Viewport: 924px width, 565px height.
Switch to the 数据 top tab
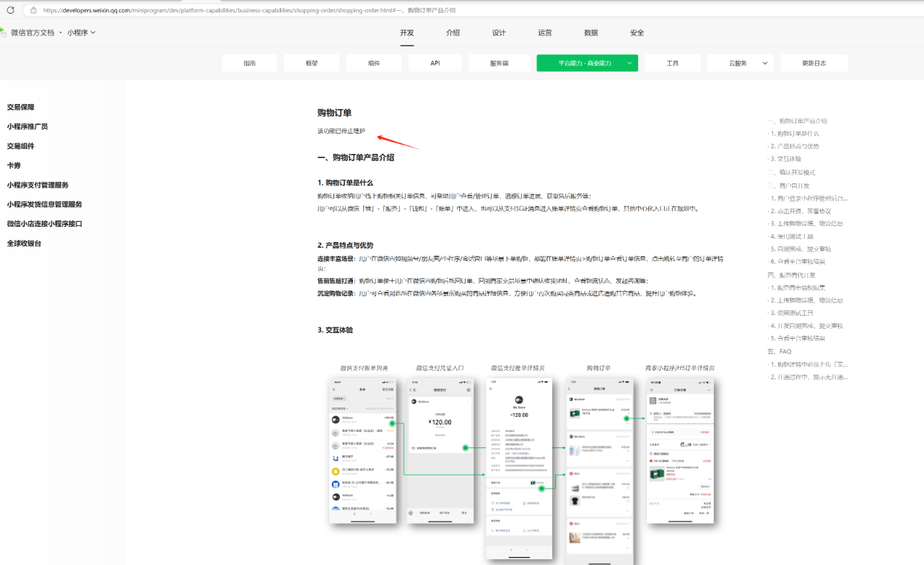click(590, 33)
